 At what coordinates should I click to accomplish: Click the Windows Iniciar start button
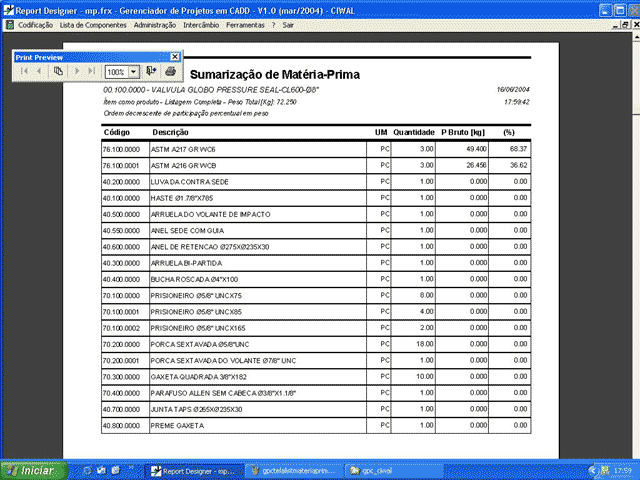tap(30, 469)
